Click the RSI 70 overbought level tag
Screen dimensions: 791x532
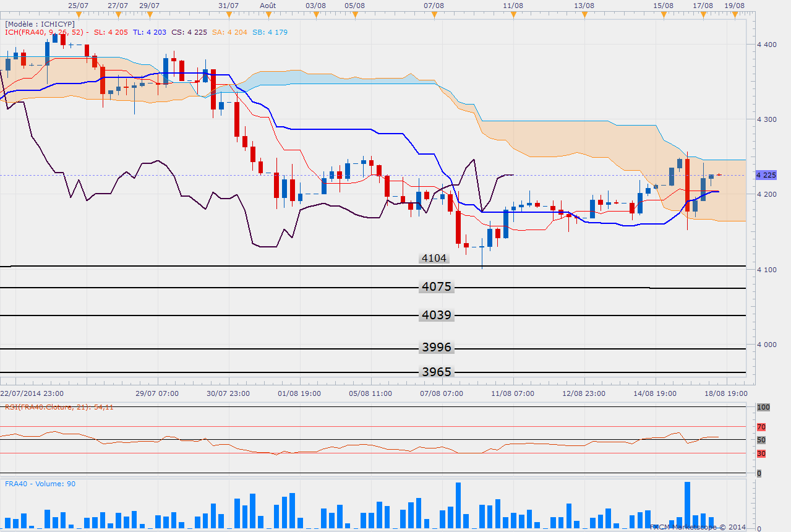[761, 427]
